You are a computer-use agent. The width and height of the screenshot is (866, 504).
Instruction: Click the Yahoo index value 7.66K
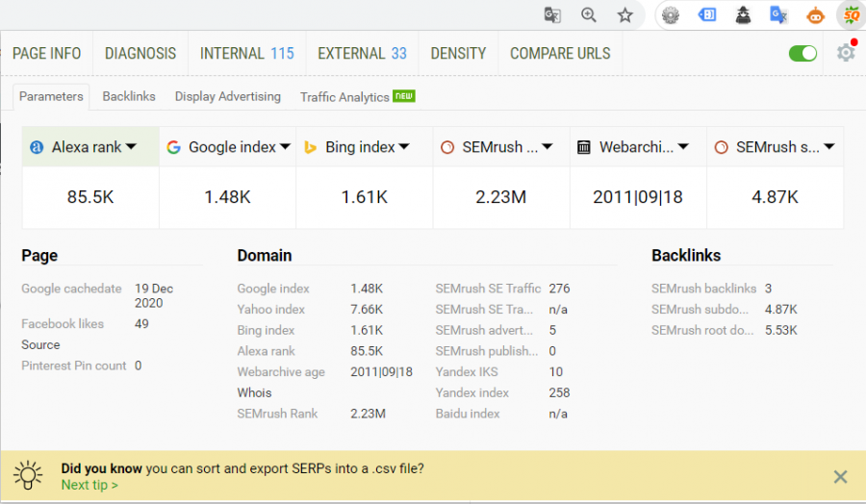coord(367,310)
